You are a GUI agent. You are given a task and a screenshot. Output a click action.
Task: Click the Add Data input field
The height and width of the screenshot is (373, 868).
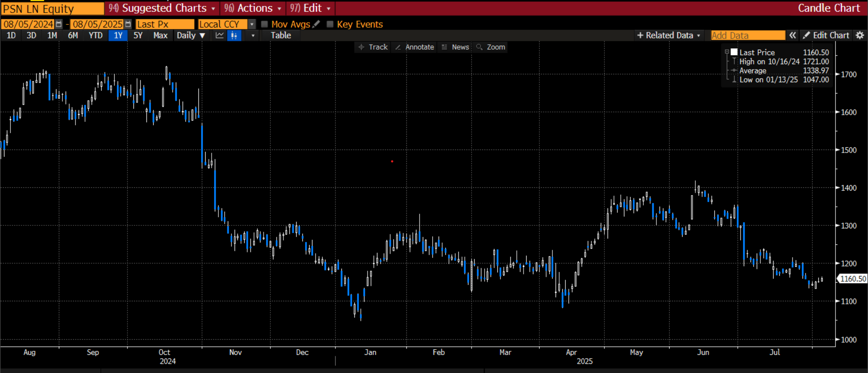tap(747, 35)
